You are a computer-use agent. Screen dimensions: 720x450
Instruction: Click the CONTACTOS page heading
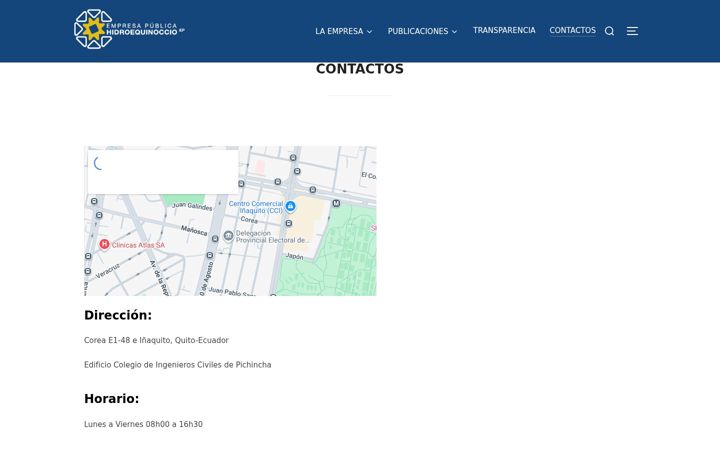[360, 69]
